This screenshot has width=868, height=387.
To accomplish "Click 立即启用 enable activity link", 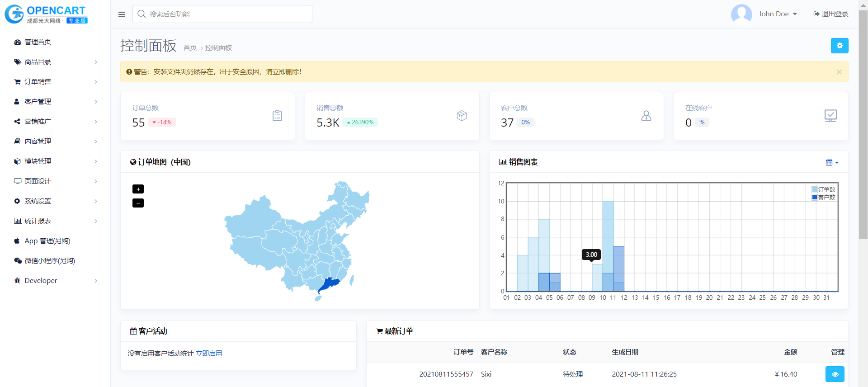I will point(209,354).
